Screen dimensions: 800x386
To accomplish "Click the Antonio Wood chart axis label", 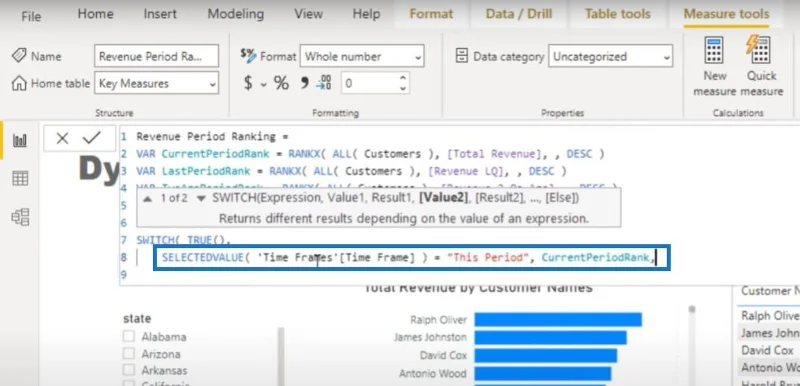I will point(433,374).
